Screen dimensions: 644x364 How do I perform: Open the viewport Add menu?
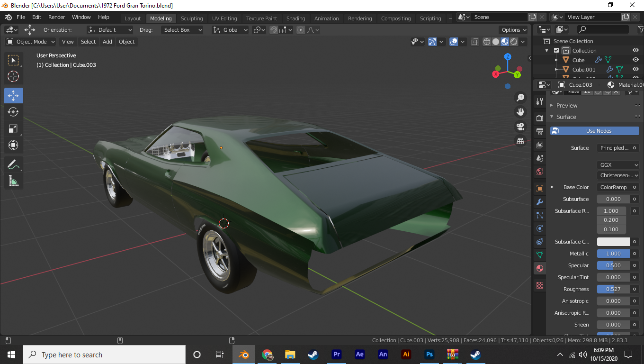point(107,42)
